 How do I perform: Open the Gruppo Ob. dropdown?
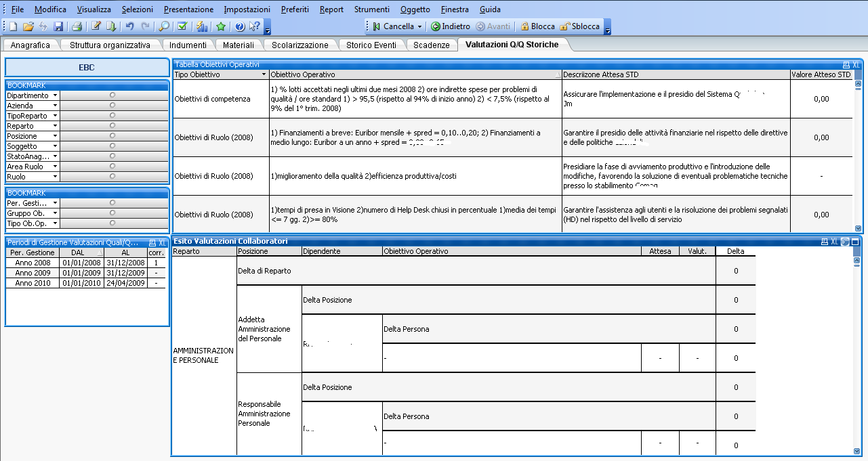coord(56,213)
